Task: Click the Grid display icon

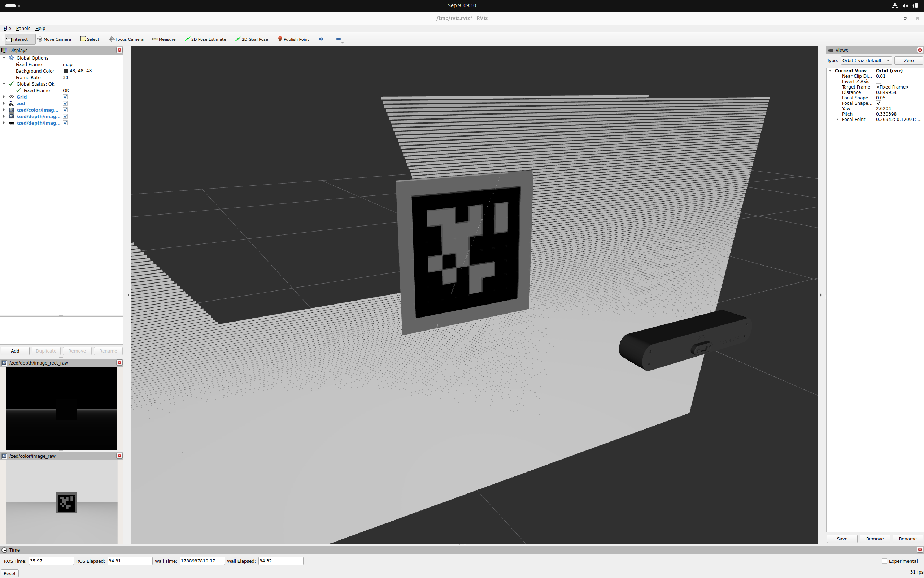Action: (x=12, y=97)
